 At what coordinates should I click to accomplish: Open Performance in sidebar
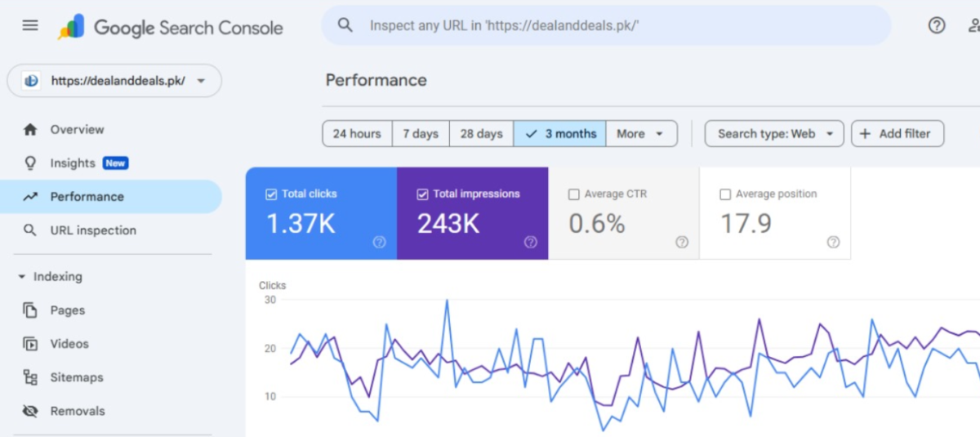(x=110, y=197)
